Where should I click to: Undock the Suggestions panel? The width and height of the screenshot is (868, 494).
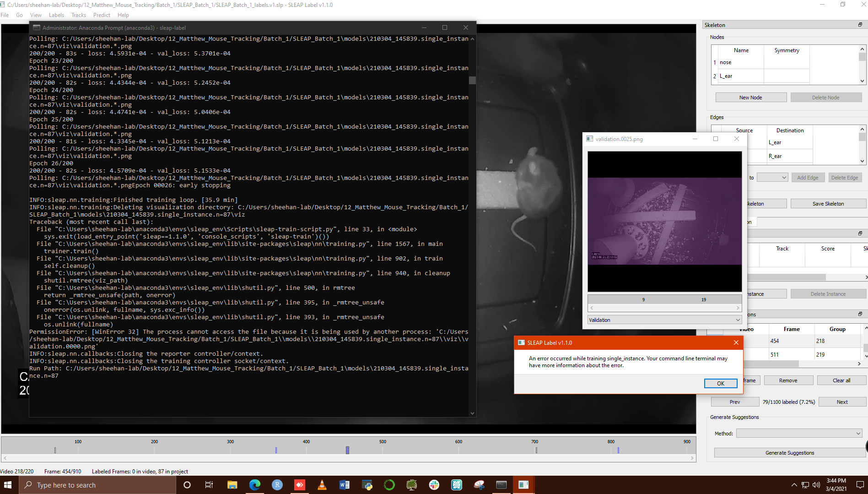click(860, 314)
